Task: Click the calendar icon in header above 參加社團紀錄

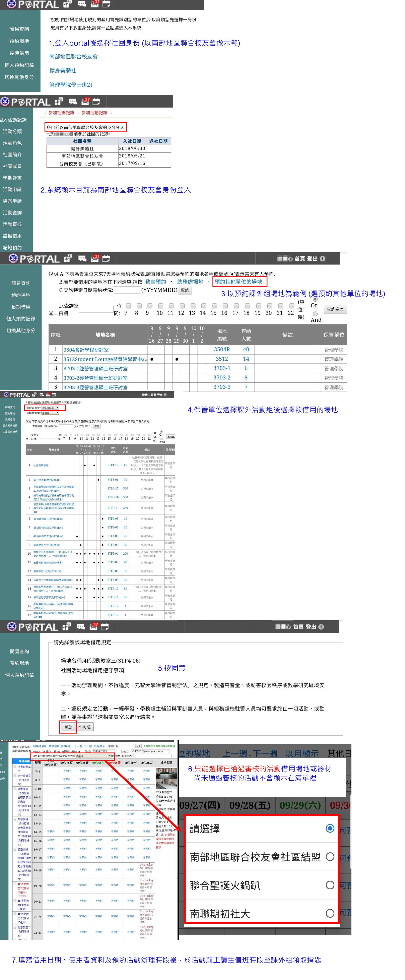Action: coord(97,102)
